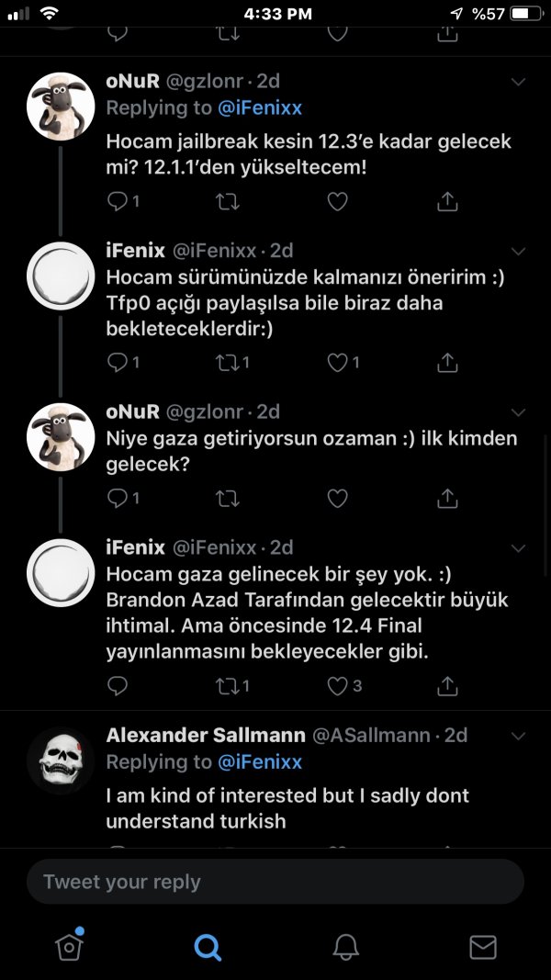Like iFenix's Brandon Azad tweet
Viewport: 551px width, 980px height.
pos(337,685)
